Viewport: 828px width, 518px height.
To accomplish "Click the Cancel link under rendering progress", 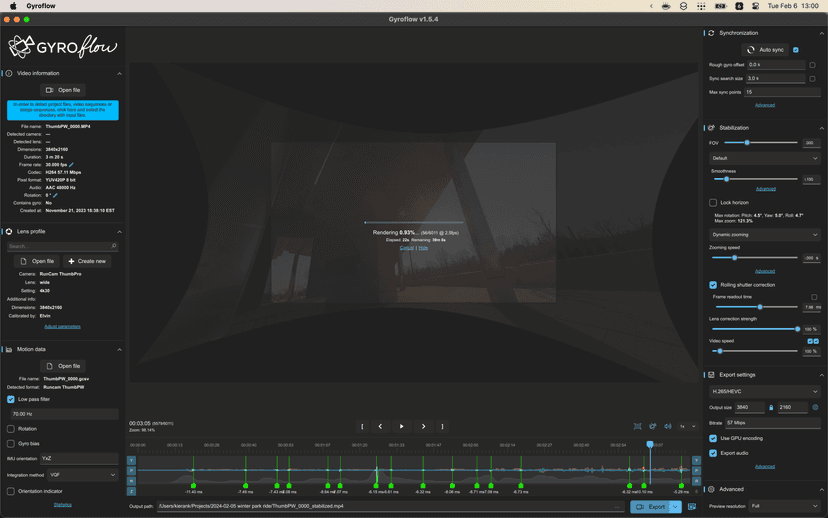I will [x=406, y=247].
